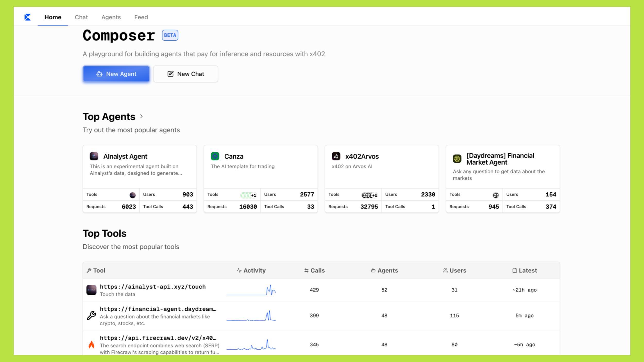Click the blue X logo in the header

tap(27, 17)
